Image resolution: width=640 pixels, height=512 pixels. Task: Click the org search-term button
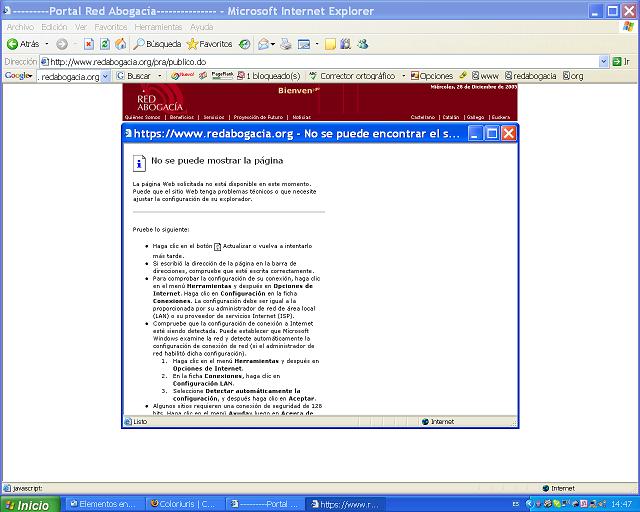coord(573,76)
